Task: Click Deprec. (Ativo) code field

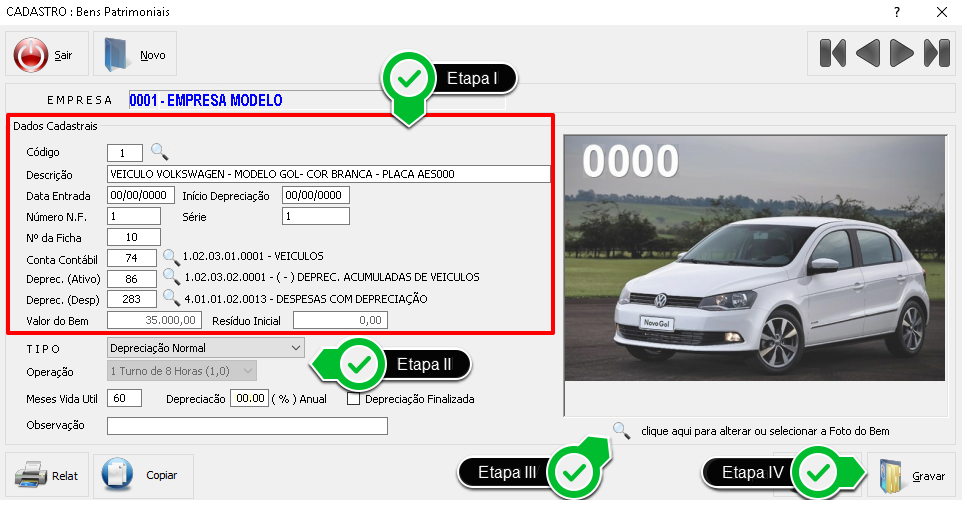Action: coord(131,279)
